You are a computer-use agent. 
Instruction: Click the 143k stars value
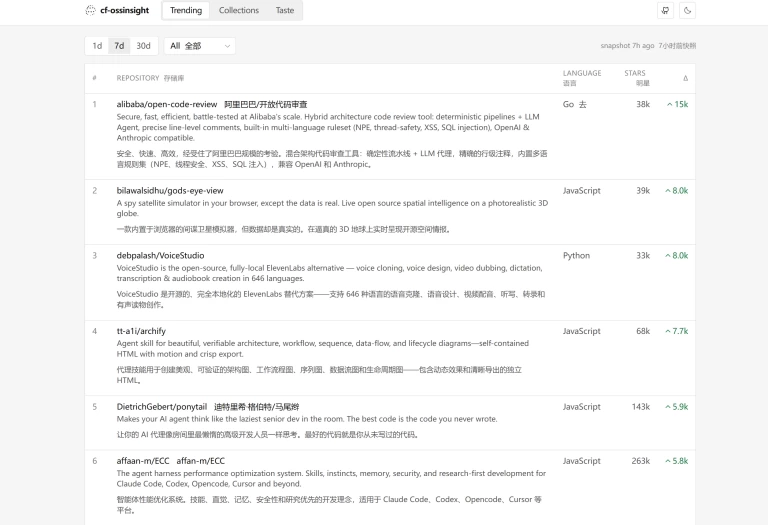(x=641, y=407)
